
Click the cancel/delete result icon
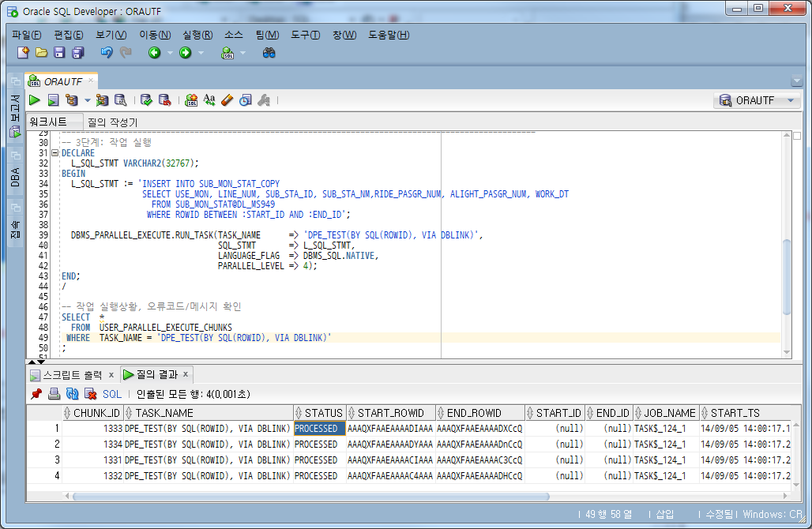point(91,394)
